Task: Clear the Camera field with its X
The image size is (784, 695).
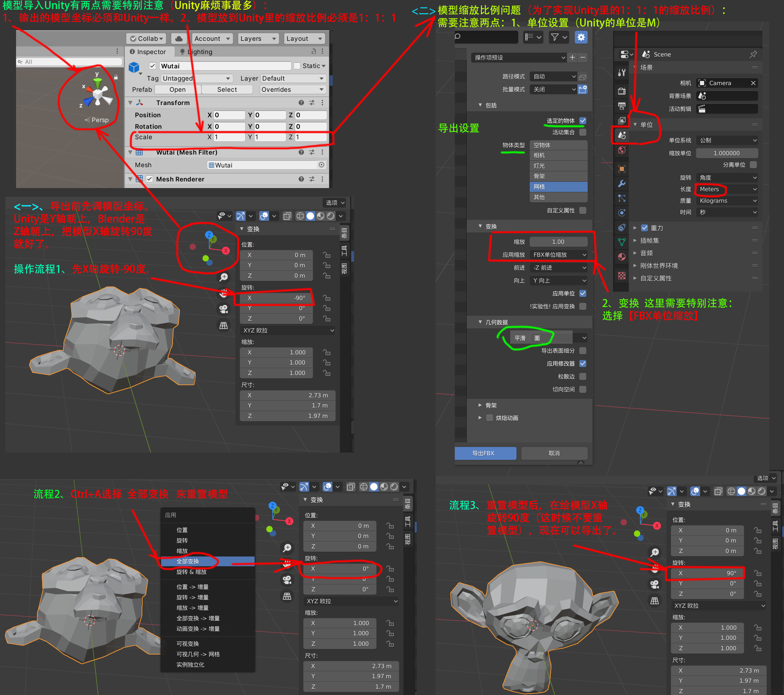Action: coord(753,83)
